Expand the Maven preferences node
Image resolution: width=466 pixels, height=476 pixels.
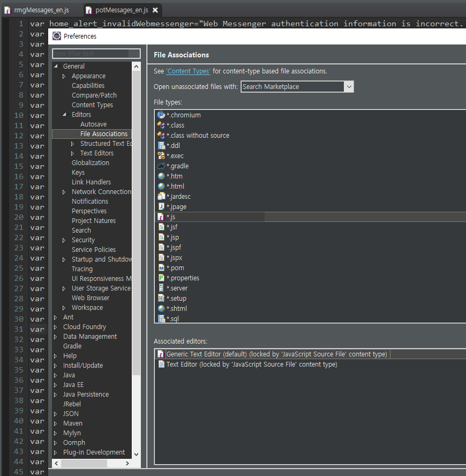coord(56,423)
